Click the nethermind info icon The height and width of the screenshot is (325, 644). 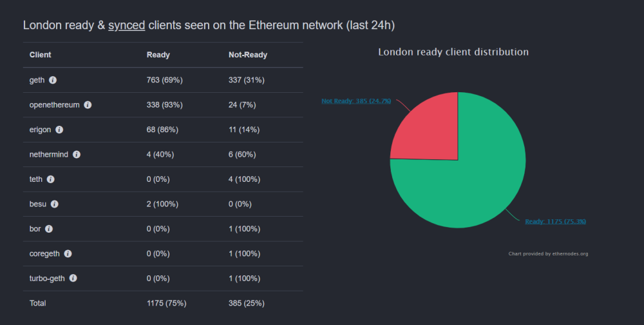[77, 155]
